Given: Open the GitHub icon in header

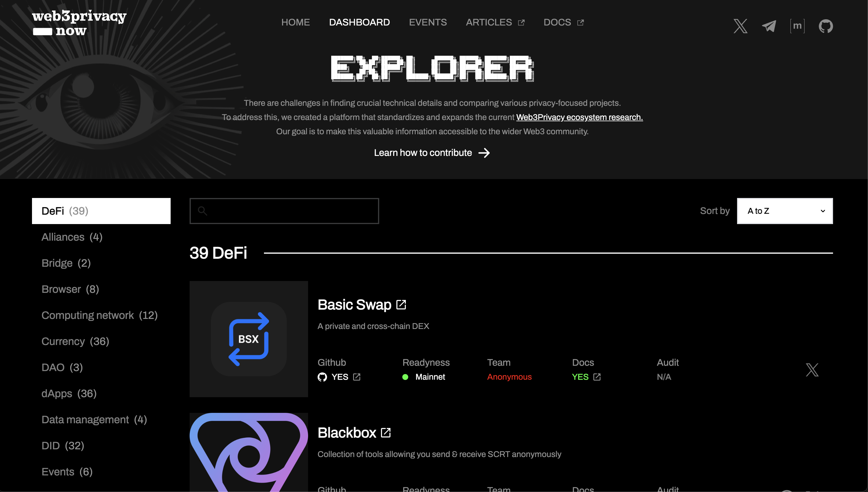Looking at the screenshot, I should 826,26.
